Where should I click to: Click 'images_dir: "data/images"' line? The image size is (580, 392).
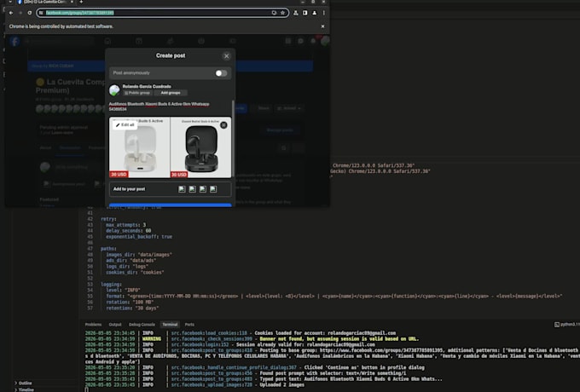[x=139, y=255]
